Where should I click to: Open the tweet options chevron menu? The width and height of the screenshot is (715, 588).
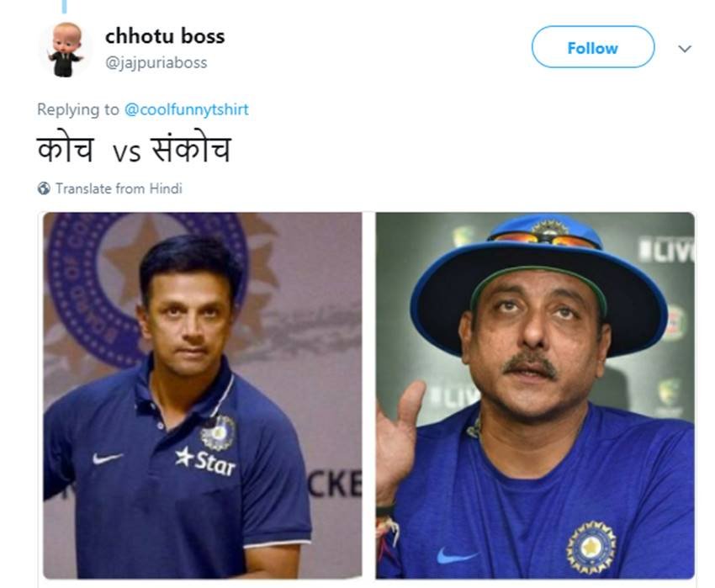pos(685,49)
